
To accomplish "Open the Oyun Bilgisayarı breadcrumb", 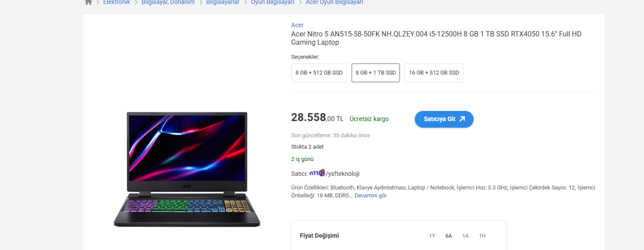I will click(273, 2).
